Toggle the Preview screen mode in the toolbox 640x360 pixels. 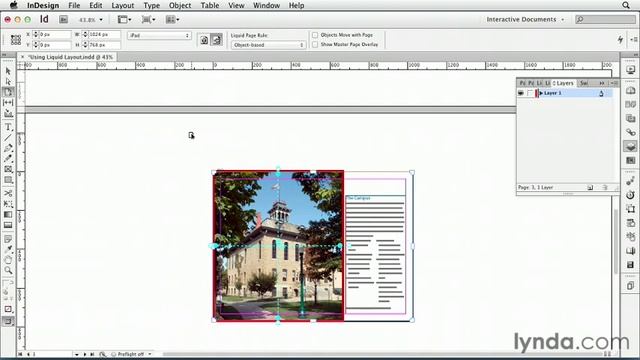[x=8, y=321]
